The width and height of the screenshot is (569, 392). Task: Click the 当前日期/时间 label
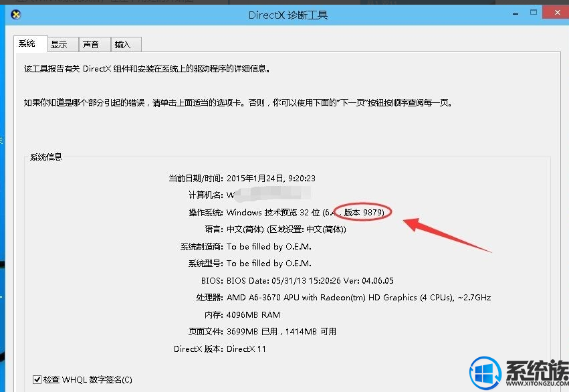pyautogui.click(x=196, y=178)
